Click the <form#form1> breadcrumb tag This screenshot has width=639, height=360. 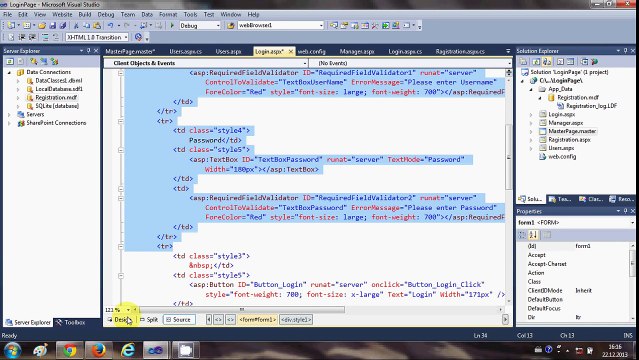[258, 320]
